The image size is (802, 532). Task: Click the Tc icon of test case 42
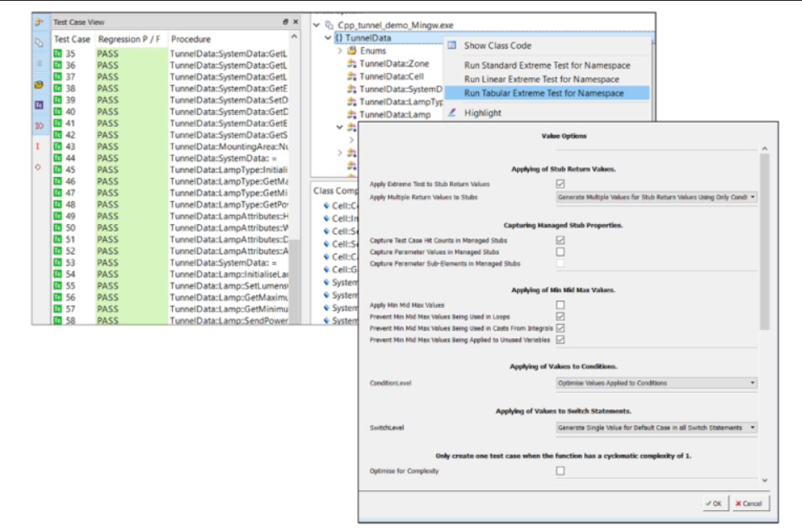pos(58,134)
